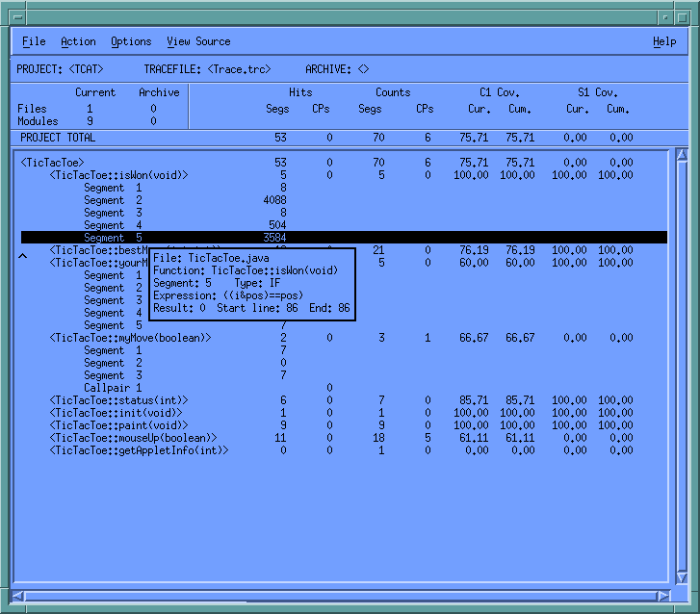Click the 85.71 Cur. coverage for status(int)
700x614 pixels.
click(x=474, y=400)
